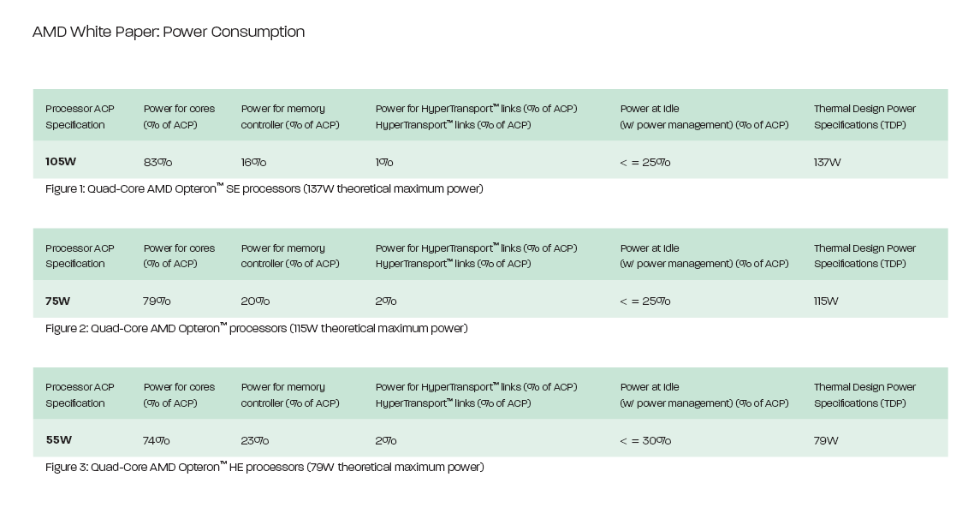The height and width of the screenshot is (525, 980).
Task: Click the 23% memory controller power value
Action: click(x=254, y=440)
